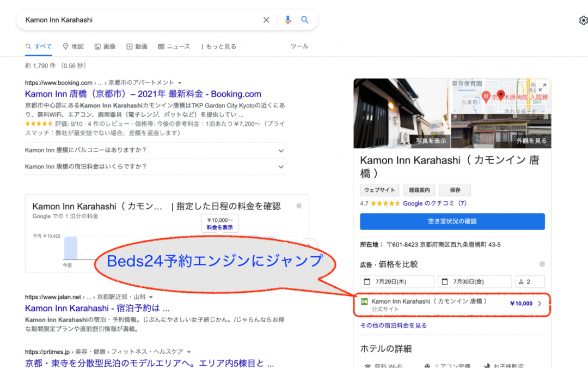
Task: Open the settings gear icon
Action: (583, 21)
